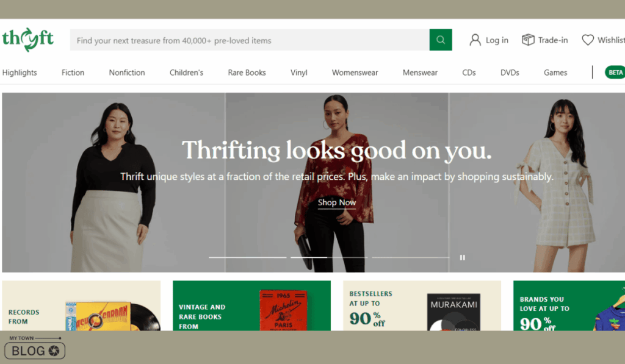This screenshot has width=625, height=364.
Task: Browse the CDs category
Action: click(x=469, y=73)
